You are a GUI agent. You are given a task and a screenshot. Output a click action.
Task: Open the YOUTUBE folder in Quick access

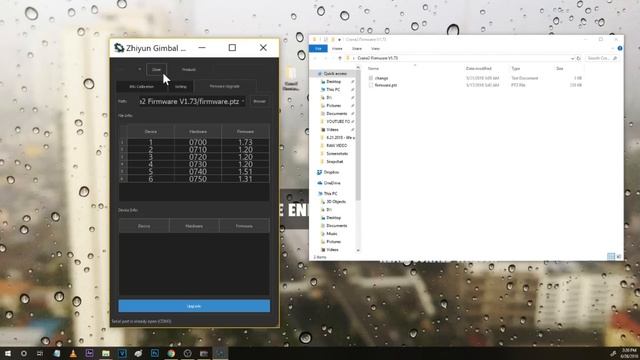coord(338,122)
